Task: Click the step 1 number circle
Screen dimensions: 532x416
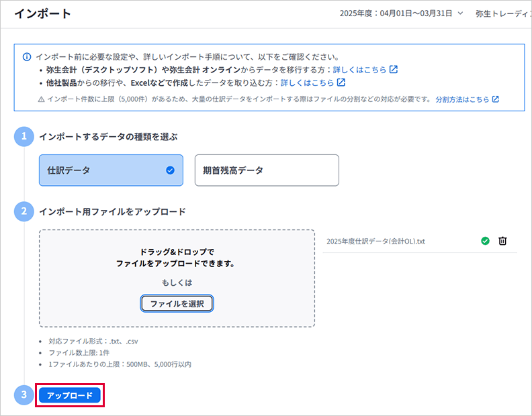Action: click(24, 137)
